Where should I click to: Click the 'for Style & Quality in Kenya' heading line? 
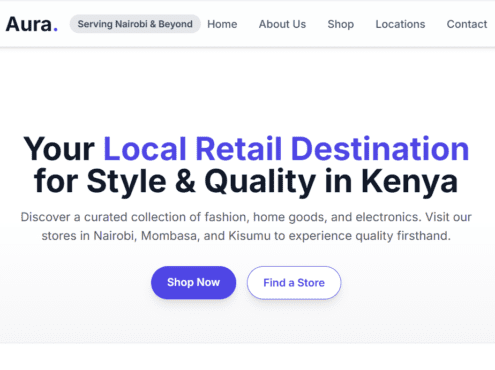pos(246,182)
